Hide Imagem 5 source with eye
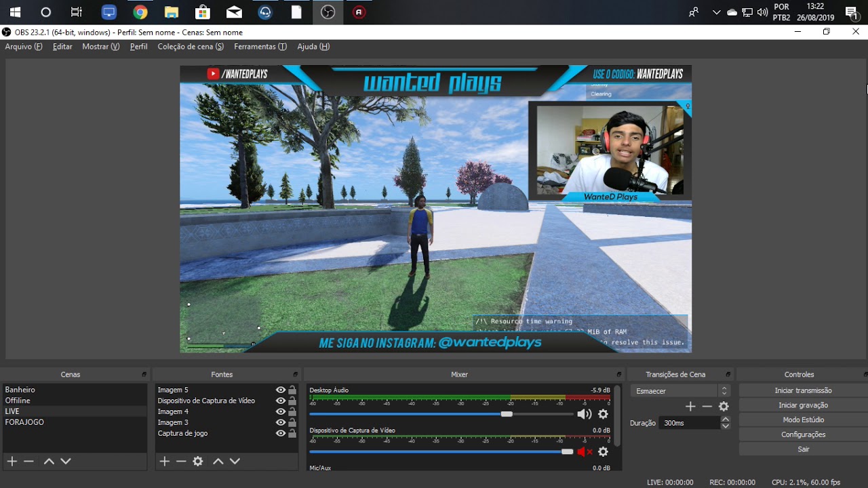 (x=280, y=390)
